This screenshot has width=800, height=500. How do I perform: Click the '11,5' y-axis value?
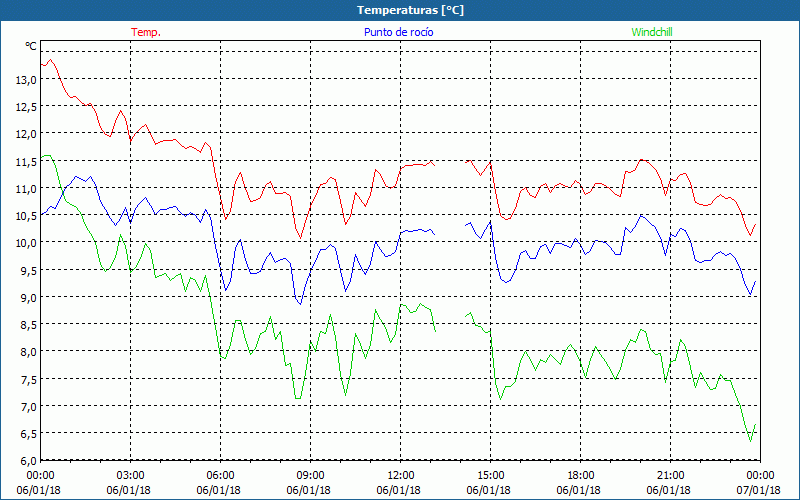[x=26, y=161]
